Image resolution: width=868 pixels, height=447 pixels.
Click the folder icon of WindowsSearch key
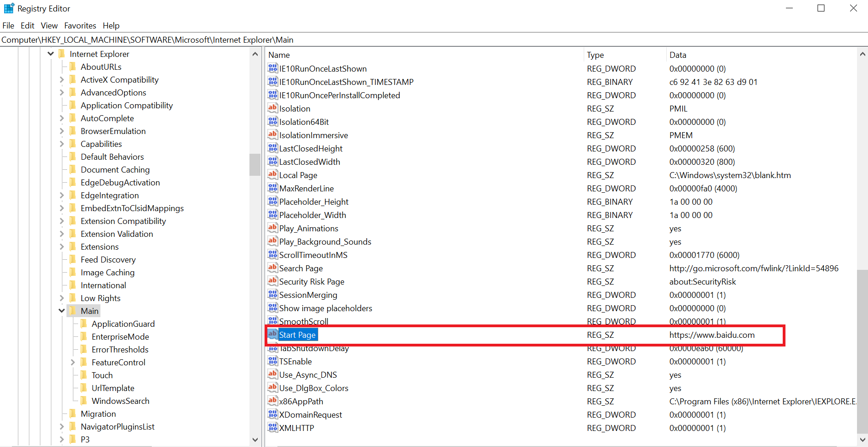pos(83,401)
